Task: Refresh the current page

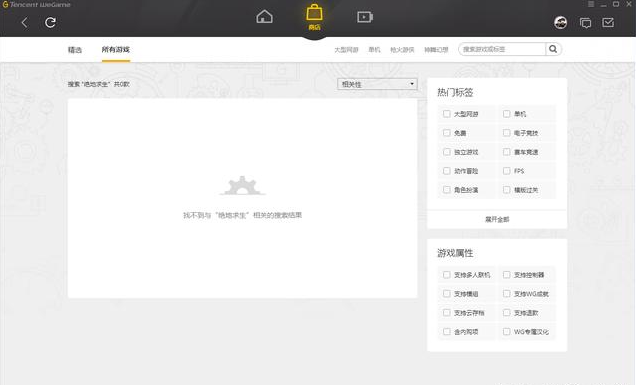Action: [x=50, y=22]
